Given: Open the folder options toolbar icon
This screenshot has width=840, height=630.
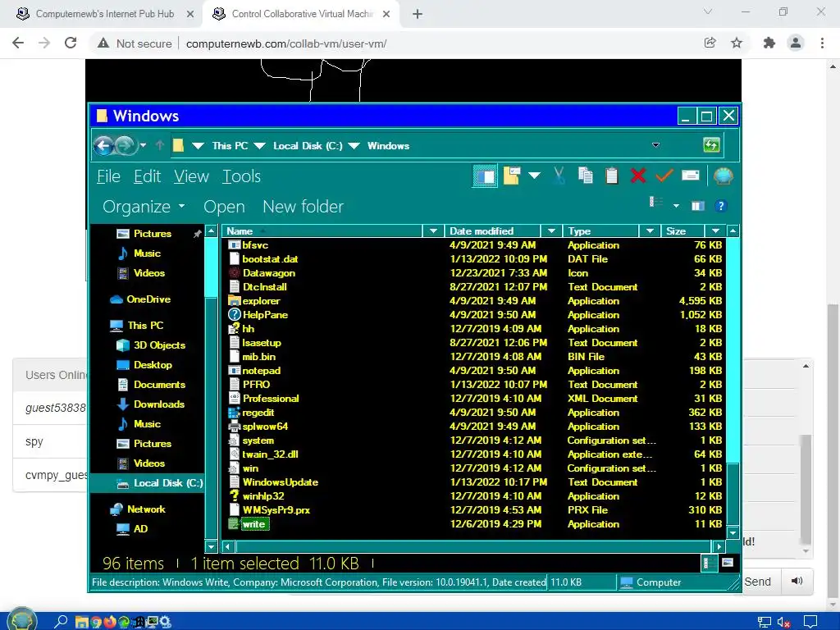Looking at the screenshot, I should (x=512, y=176).
